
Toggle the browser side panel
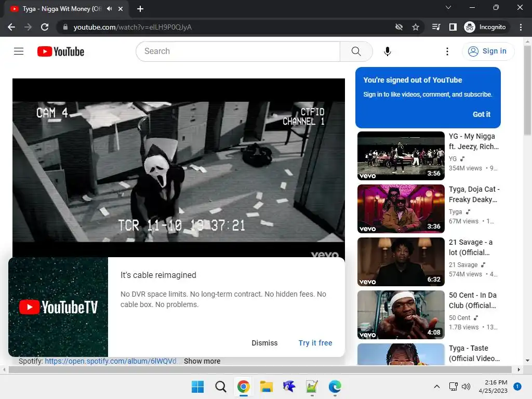453,27
